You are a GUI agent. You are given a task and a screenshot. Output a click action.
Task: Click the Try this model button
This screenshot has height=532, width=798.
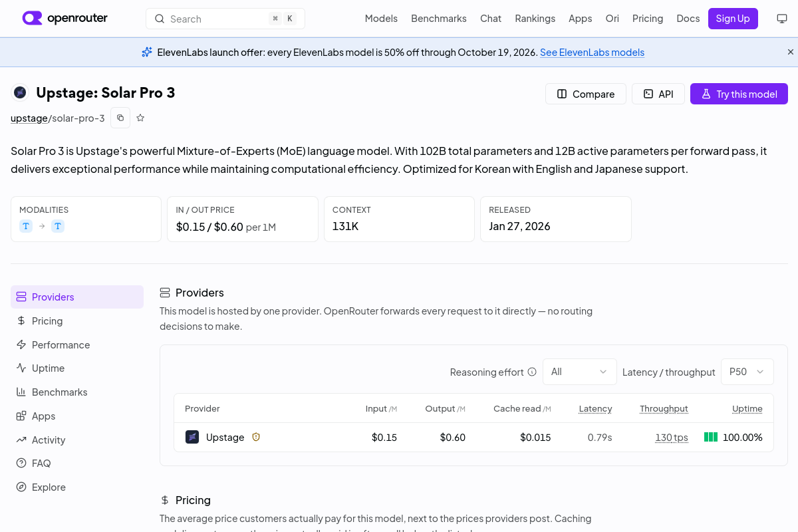(739, 94)
